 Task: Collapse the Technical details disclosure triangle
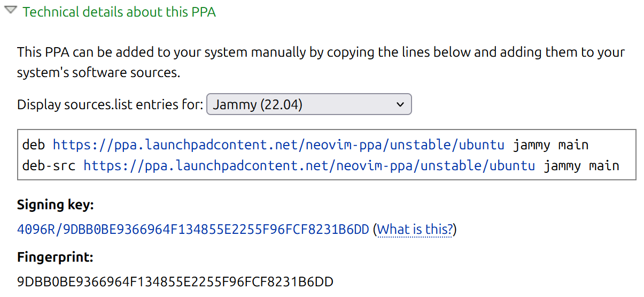pos(11,11)
